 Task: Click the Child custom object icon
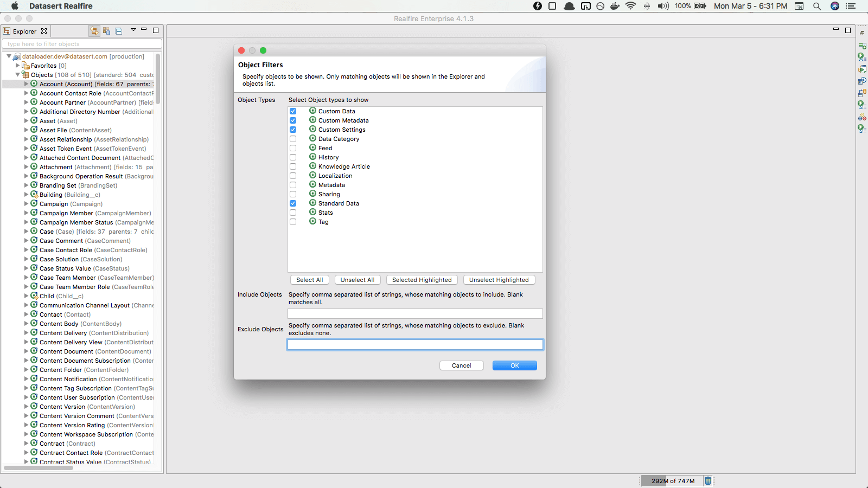(34, 296)
